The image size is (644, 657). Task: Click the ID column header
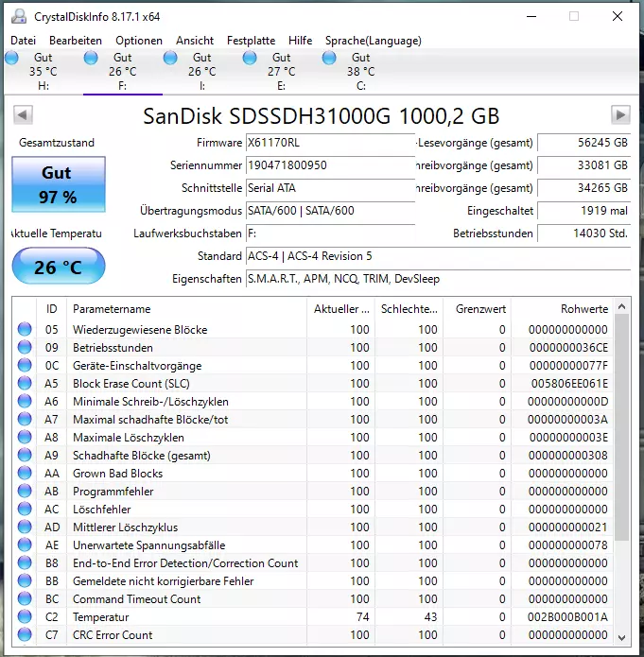52,309
